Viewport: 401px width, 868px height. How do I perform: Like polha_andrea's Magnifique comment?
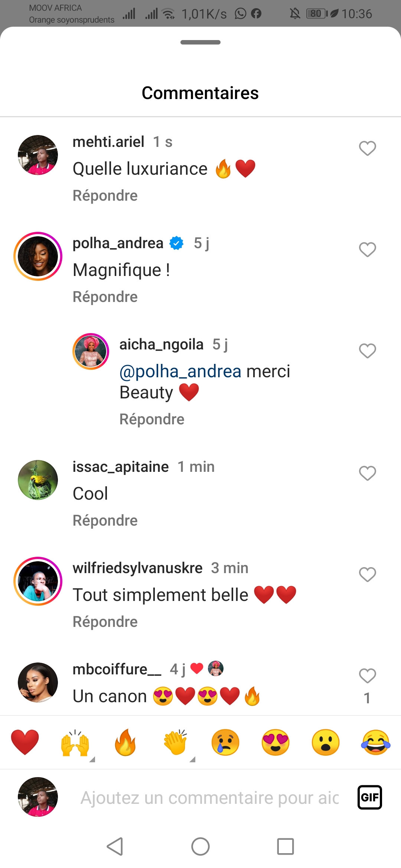point(368,250)
